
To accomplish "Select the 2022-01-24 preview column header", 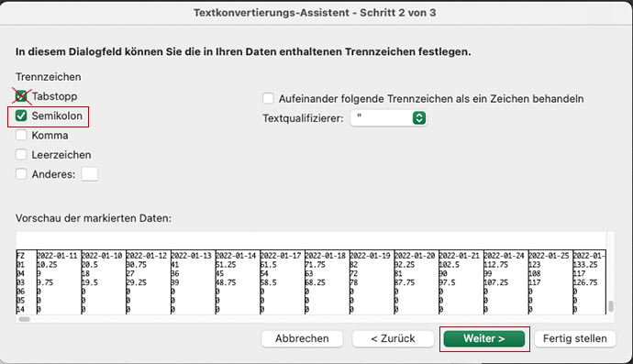I will (x=505, y=256).
